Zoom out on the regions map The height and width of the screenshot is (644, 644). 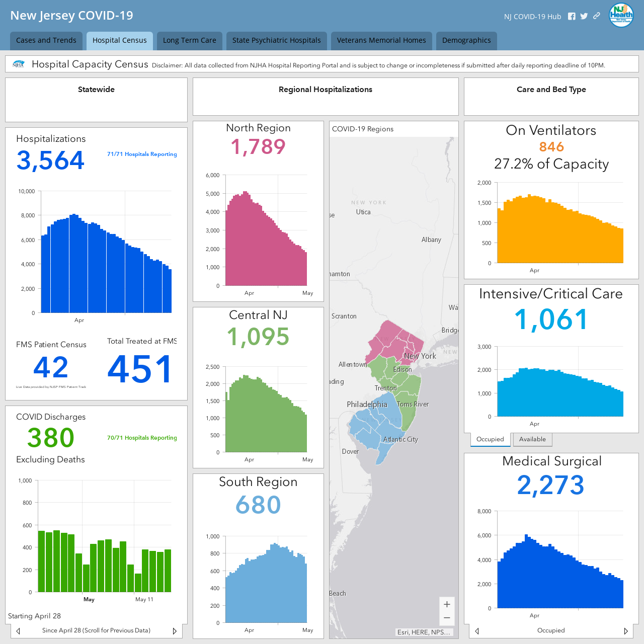click(447, 618)
